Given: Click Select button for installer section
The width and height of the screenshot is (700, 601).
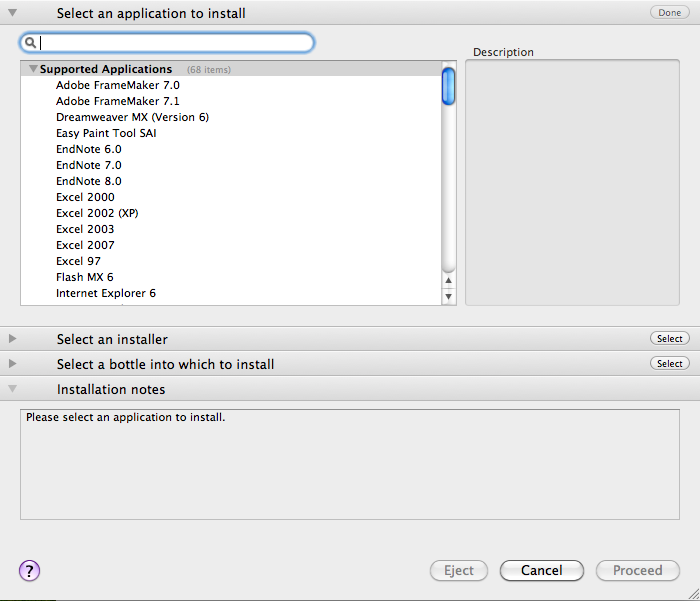Looking at the screenshot, I should coord(670,338).
